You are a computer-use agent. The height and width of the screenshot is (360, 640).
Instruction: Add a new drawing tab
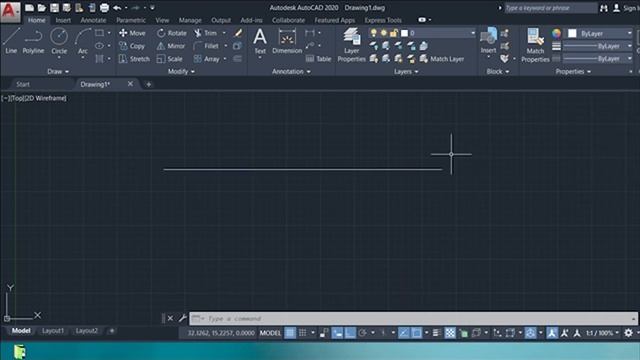pyautogui.click(x=149, y=84)
